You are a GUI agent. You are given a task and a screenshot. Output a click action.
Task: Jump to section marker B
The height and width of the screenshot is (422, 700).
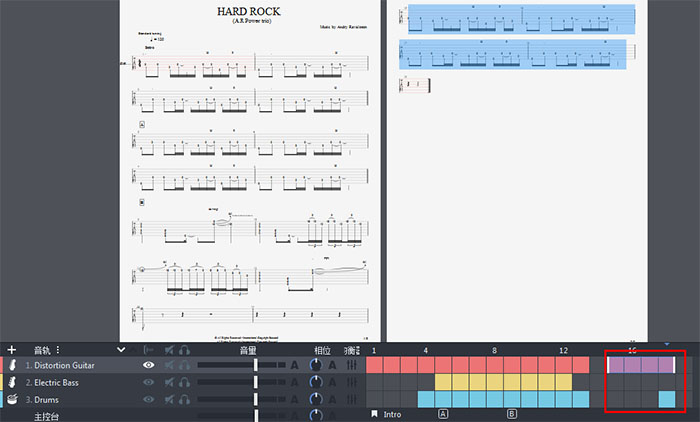pyautogui.click(x=512, y=414)
